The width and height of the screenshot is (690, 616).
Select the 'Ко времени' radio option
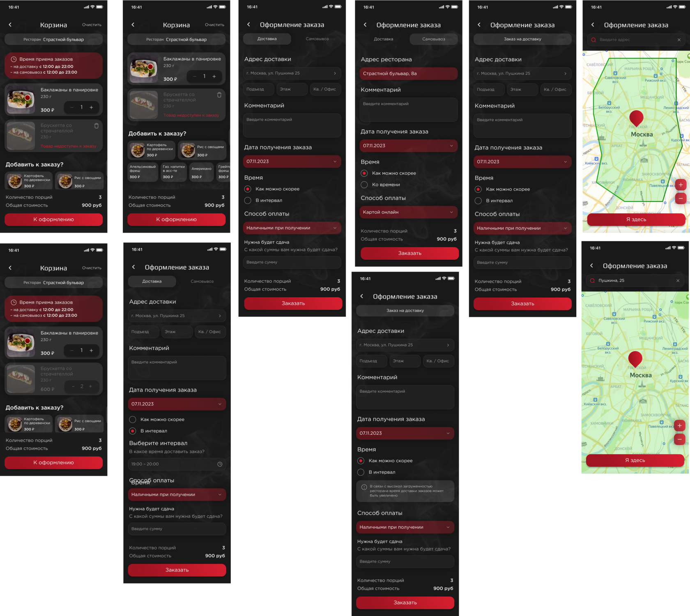coord(364,185)
